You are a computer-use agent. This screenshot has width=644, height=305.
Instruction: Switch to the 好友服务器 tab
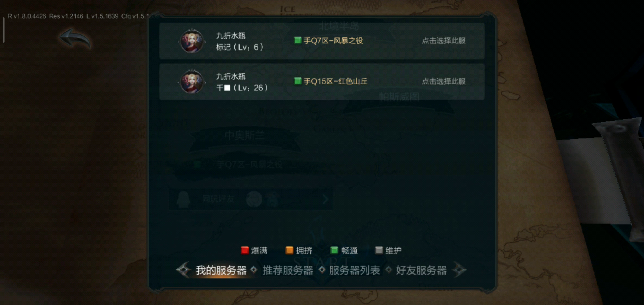pos(421,270)
